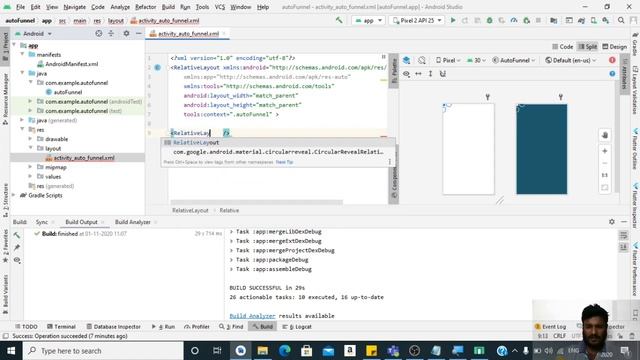Click the eye filter icon in the build panel
640x360 pixels.
coord(17,260)
